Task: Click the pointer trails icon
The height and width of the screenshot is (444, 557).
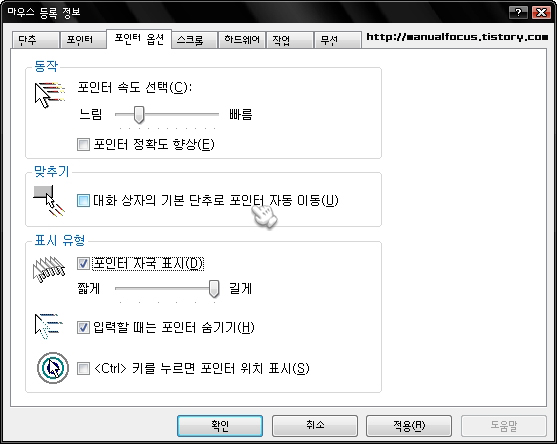Action: pos(49,270)
